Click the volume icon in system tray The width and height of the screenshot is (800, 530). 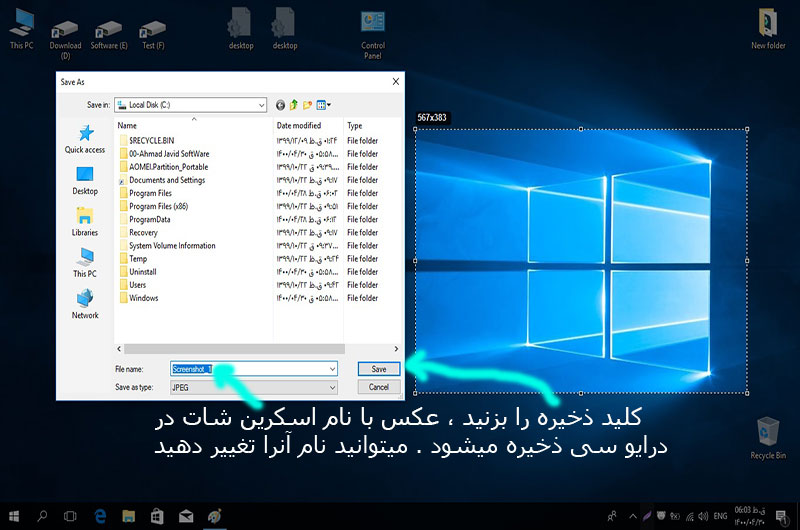tap(703, 516)
